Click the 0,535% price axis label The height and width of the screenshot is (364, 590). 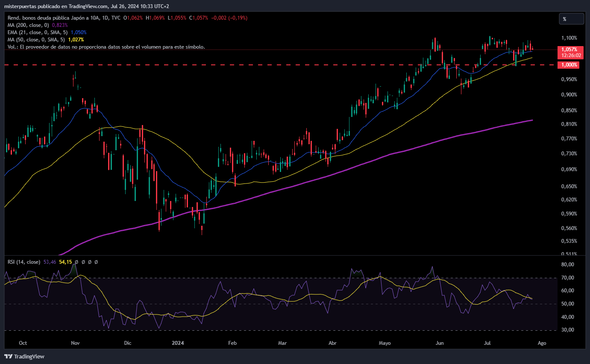coord(569,241)
